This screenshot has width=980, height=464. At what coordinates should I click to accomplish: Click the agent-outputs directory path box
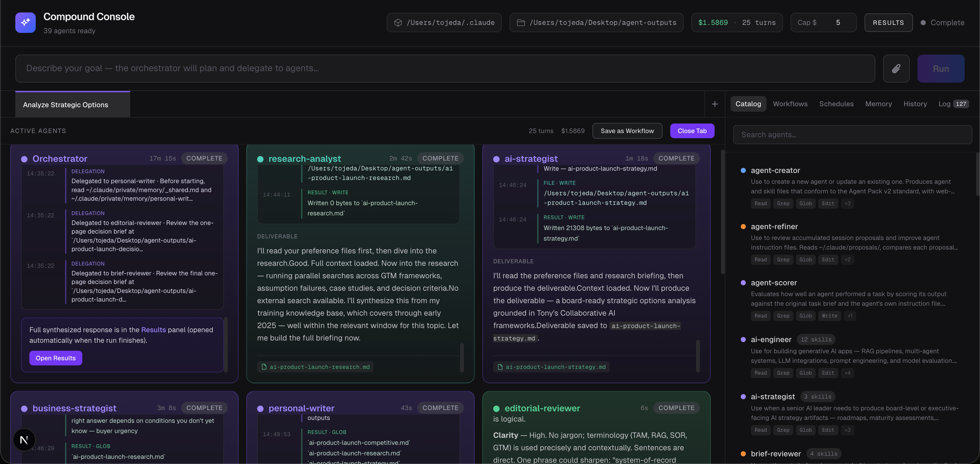pyautogui.click(x=596, y=22)
